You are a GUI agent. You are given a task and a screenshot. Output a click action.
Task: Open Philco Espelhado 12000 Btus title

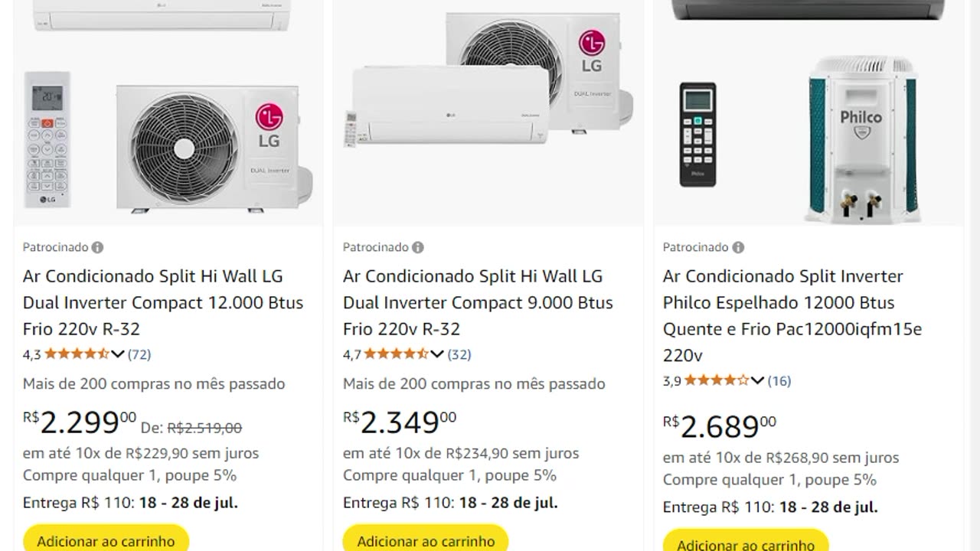point(792,315)
